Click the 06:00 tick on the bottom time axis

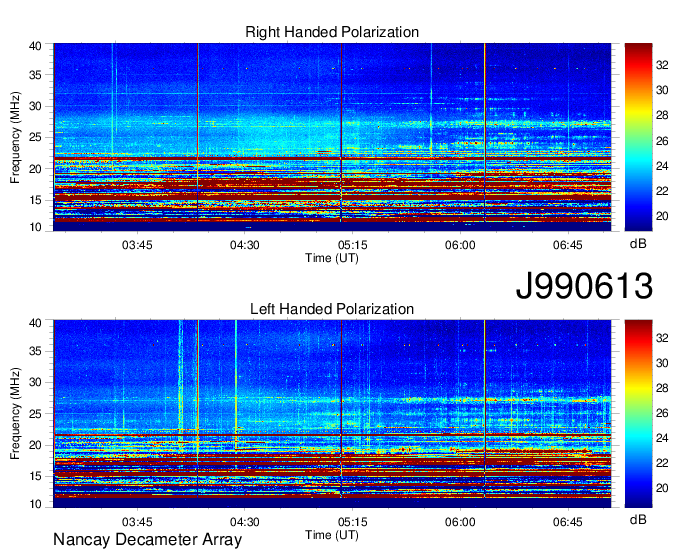[460, 522]
